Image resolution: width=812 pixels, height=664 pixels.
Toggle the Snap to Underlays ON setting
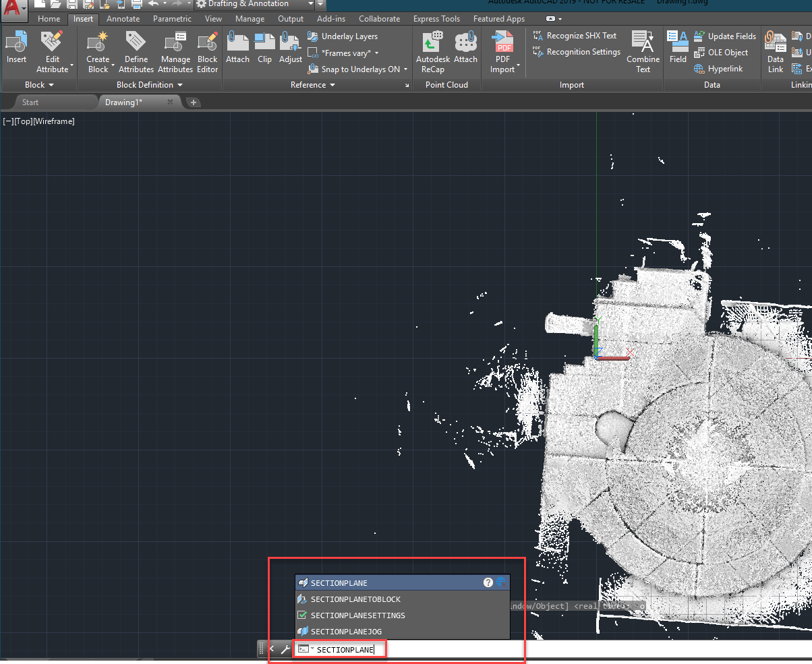tap(358, 69)
